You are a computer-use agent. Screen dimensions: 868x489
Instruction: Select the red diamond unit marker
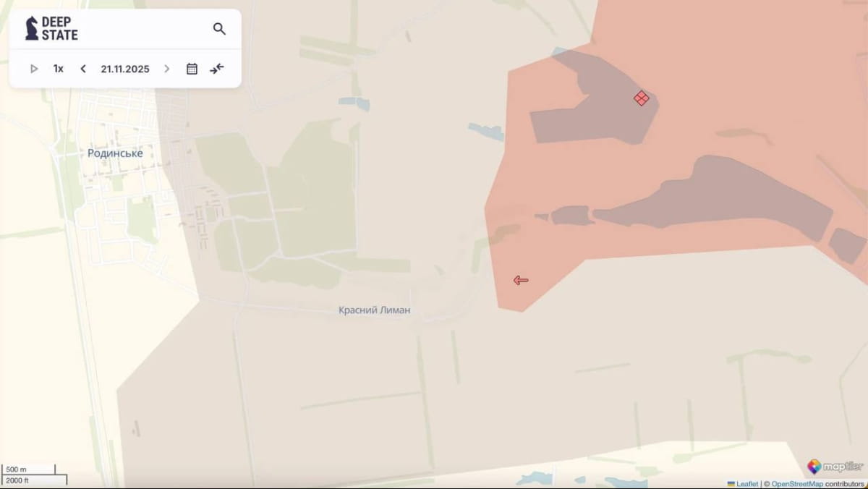641,98
